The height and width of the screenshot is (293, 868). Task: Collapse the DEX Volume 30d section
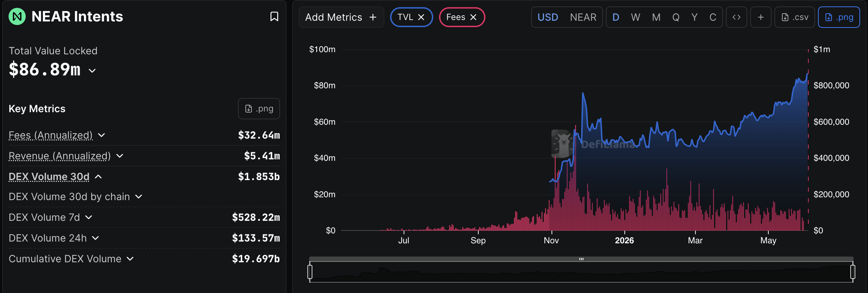point(99,177)
